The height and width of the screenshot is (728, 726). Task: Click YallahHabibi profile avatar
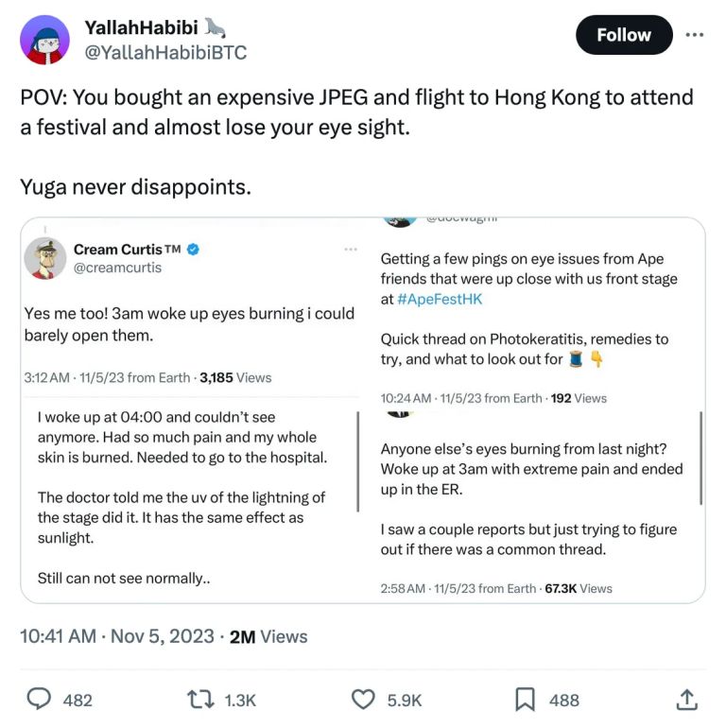44,40
